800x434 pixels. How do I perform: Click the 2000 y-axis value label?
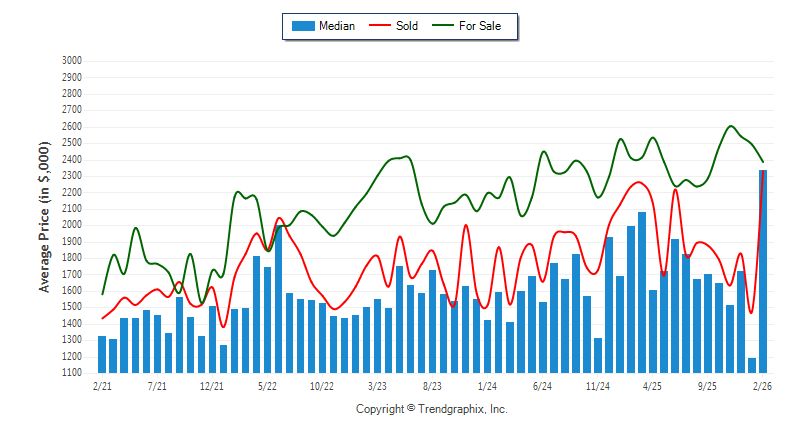click(71, 225)
